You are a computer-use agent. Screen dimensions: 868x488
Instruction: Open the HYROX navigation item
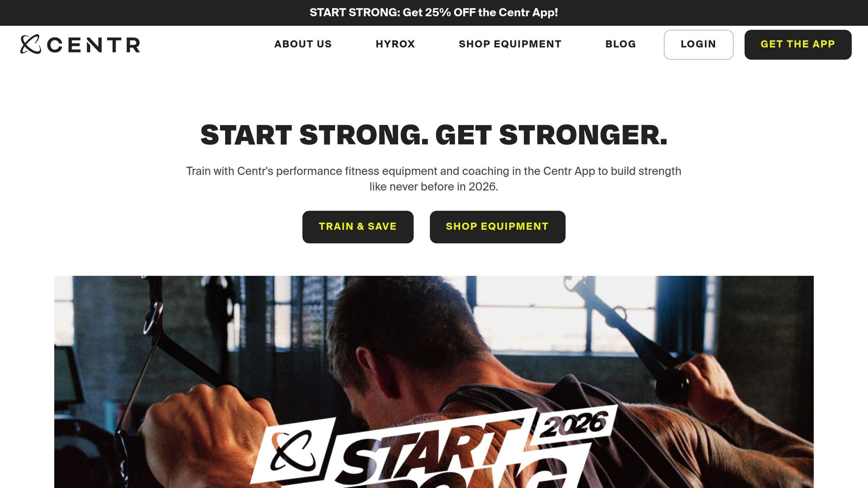click(395, 44)
